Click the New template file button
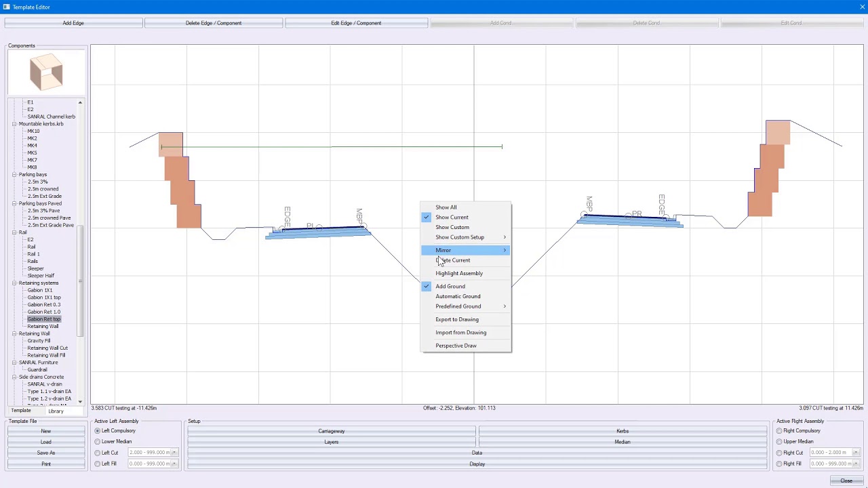Viewport: 868px width, 488px height. (46, 431)
